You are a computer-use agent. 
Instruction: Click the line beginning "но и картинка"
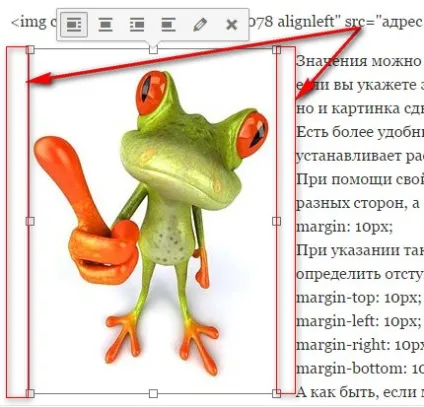pos(360,109)
